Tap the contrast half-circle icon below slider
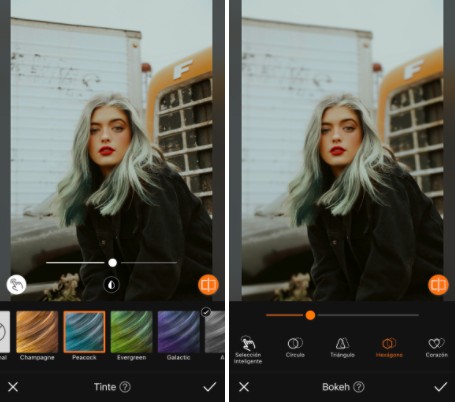 coord(111,285)
